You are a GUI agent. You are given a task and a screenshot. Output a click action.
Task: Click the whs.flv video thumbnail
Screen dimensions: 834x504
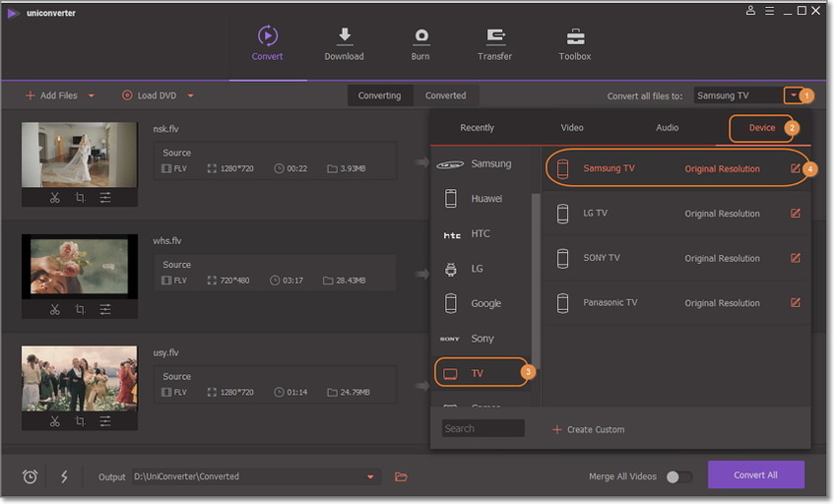pyautogui.click(x=79, y=267)
